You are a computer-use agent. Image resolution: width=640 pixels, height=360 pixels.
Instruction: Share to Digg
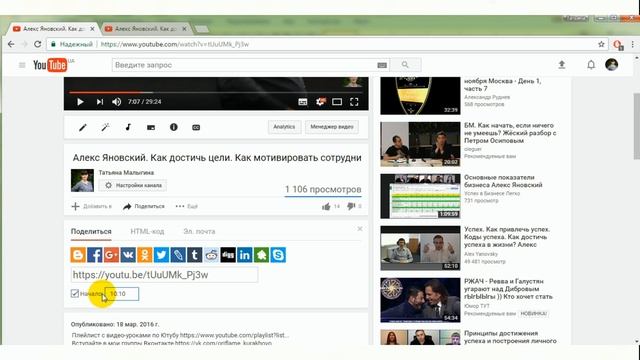[x=228, y=255]
